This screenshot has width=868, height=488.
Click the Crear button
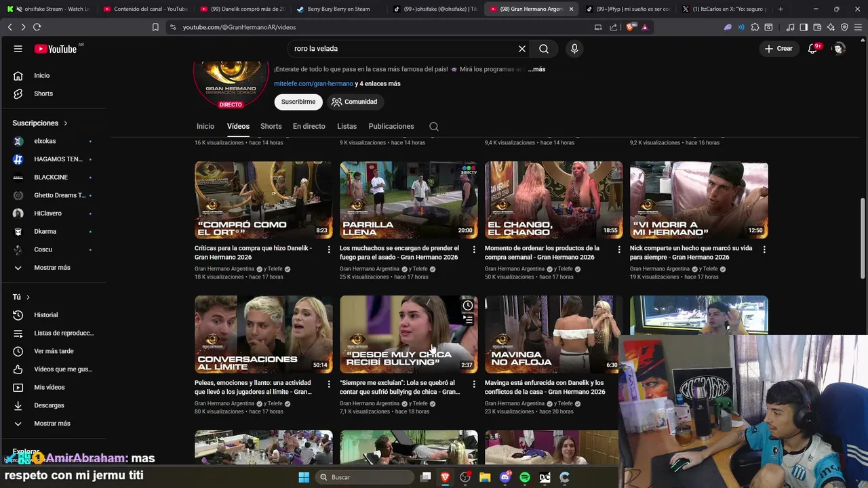tap(778, 49)
